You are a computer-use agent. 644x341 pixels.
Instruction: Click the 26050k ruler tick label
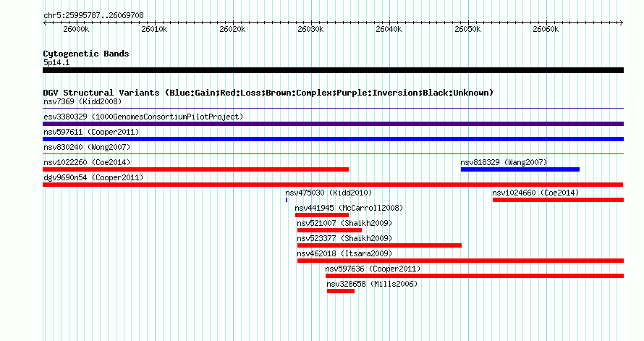pyautogui.click(x=467, y=29)
